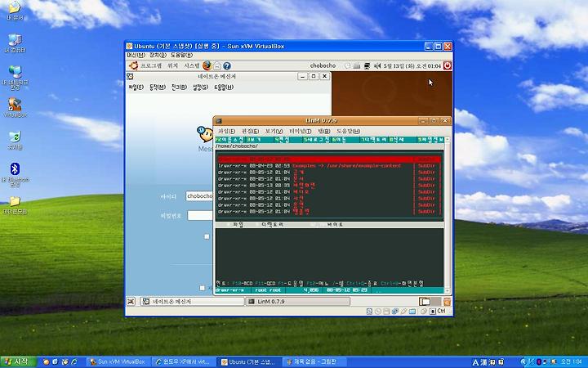The image size is (588, 368).
Task: Select the 08-05-13 00:39 directory row in LinM
Action: click(328, 185)
